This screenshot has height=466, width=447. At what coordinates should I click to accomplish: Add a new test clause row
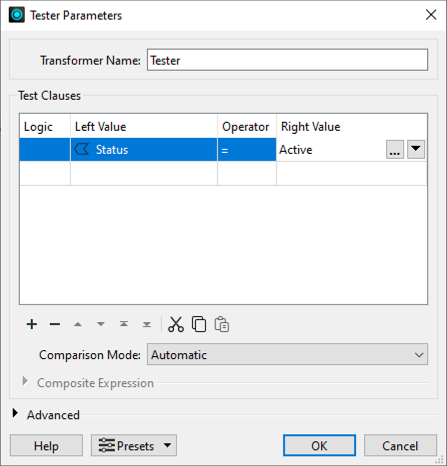coord(32,324)
